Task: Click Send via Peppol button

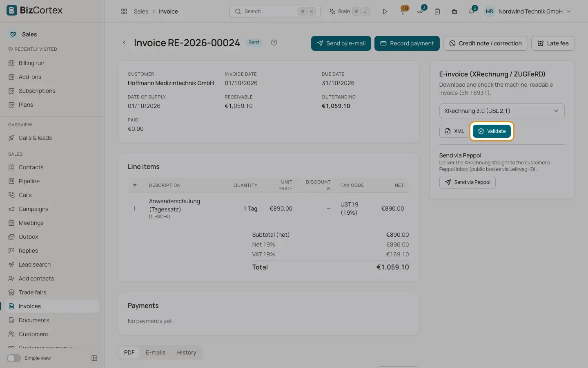Action: click(x=467, y=182)
